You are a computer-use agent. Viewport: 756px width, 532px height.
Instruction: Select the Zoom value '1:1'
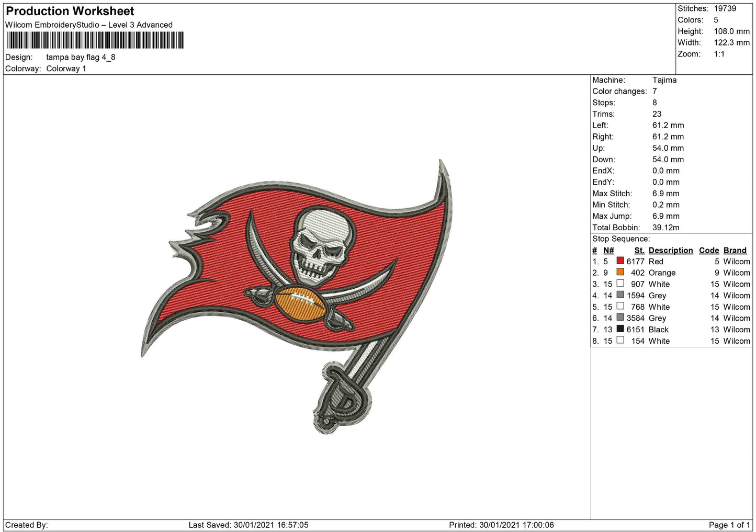click(x=719, y=54)
